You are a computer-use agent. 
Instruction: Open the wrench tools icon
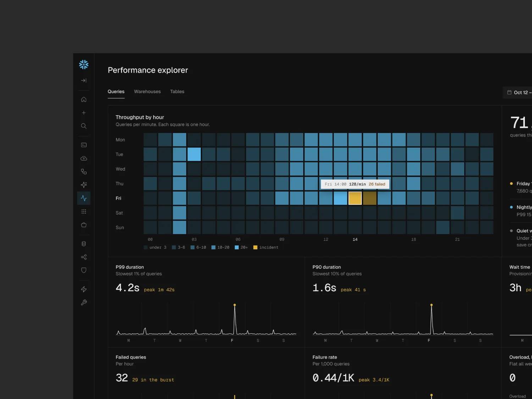click(84, 303)
